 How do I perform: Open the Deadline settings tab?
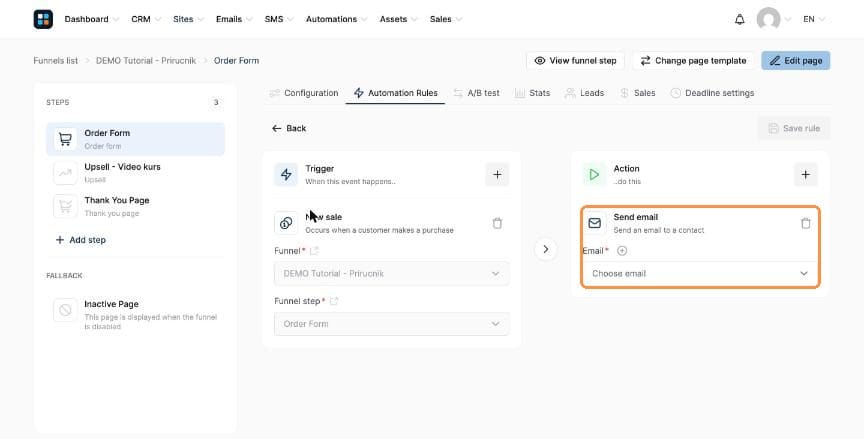click(x=712, y=93)
